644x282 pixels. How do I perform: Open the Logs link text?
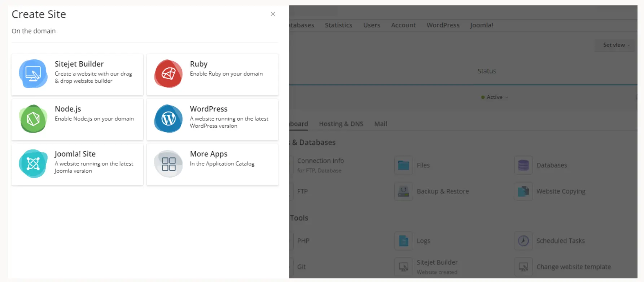tap(424, 241)
